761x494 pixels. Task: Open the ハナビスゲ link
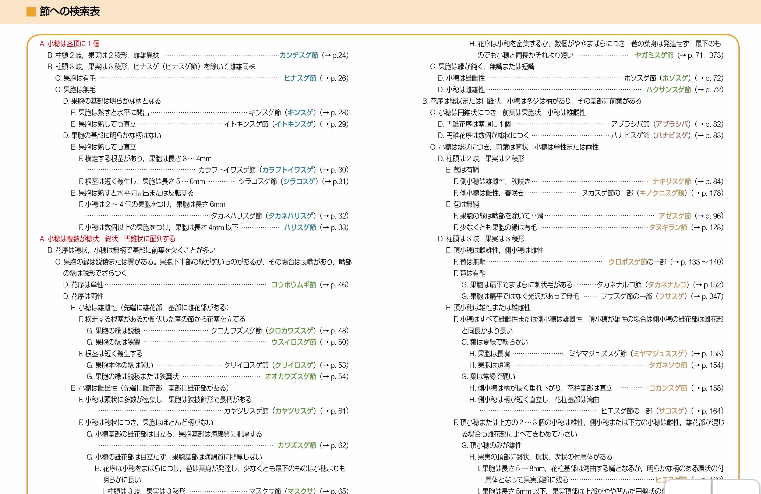[x=672, y=135]
